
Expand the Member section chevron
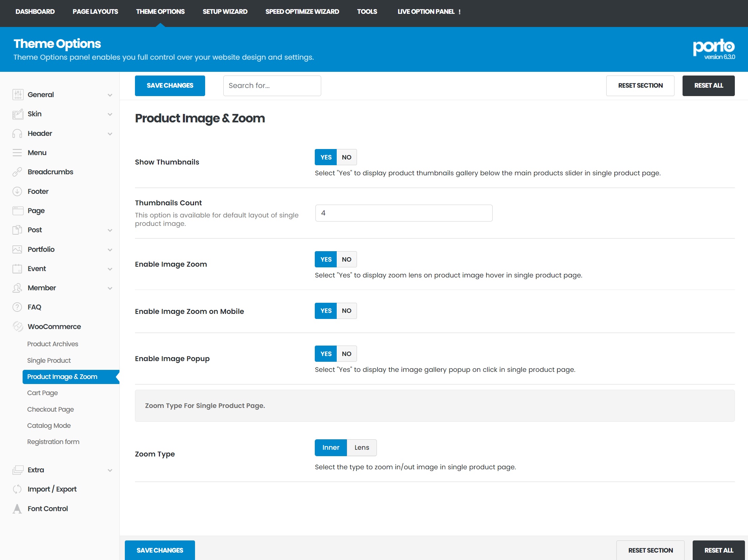coord(110,288)
